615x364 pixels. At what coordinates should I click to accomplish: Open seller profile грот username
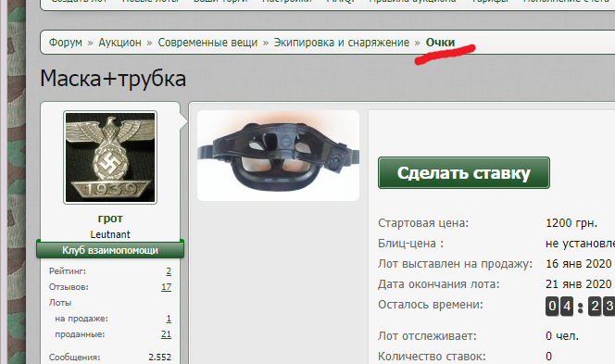click(110, 218)
